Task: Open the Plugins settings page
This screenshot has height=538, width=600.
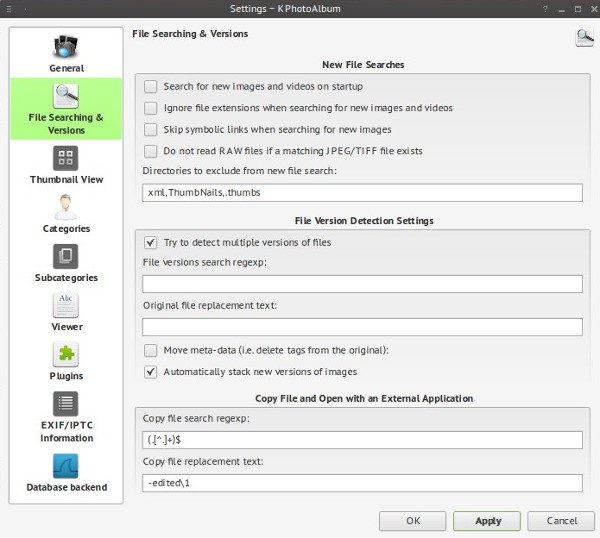Action: coord(66,361)
